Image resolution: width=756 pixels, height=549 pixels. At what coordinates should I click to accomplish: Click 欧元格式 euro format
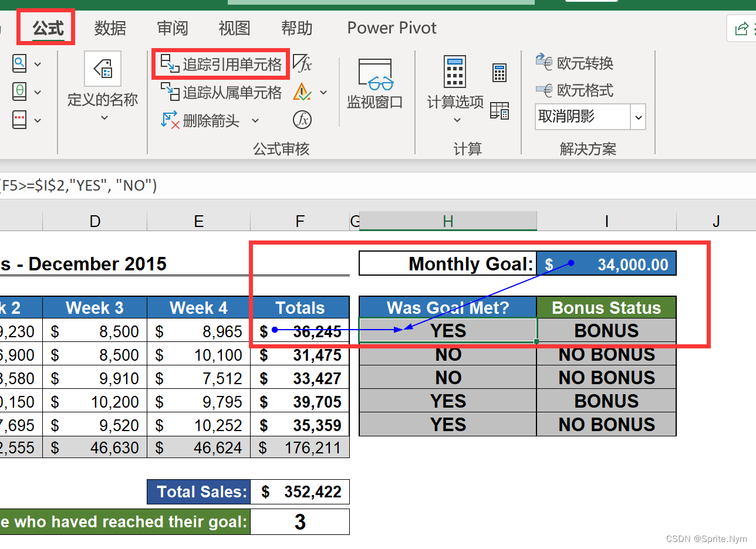(x=575, y=90)
